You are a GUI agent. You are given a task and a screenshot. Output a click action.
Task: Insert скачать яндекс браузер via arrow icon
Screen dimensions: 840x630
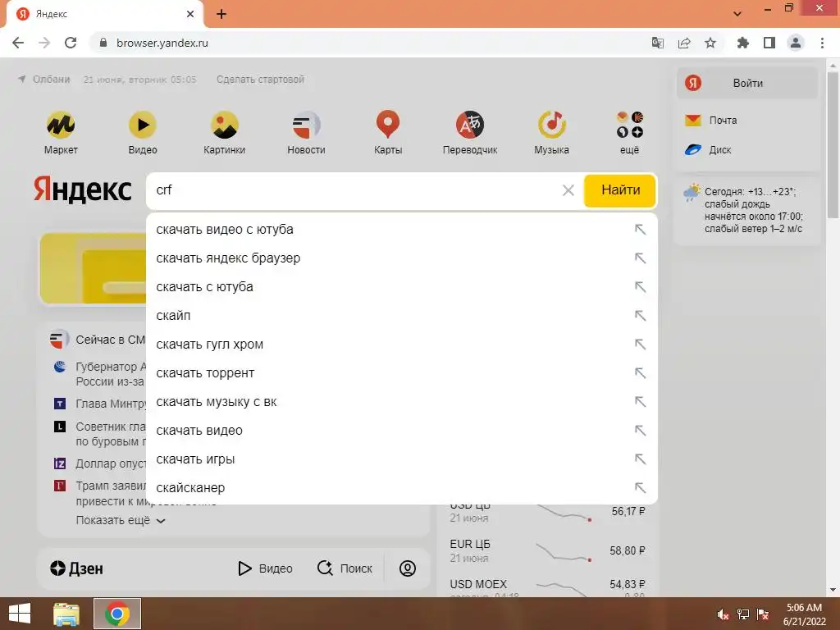(x=640, y=258)
